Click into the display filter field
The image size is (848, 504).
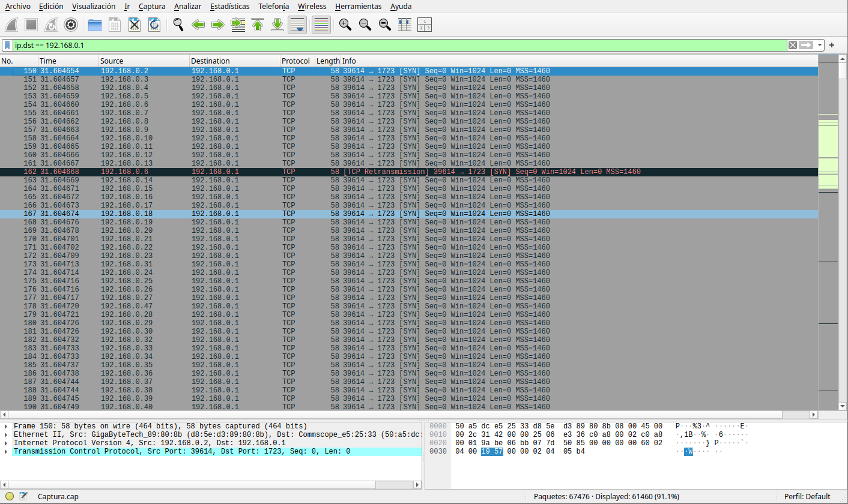(399, 45)
